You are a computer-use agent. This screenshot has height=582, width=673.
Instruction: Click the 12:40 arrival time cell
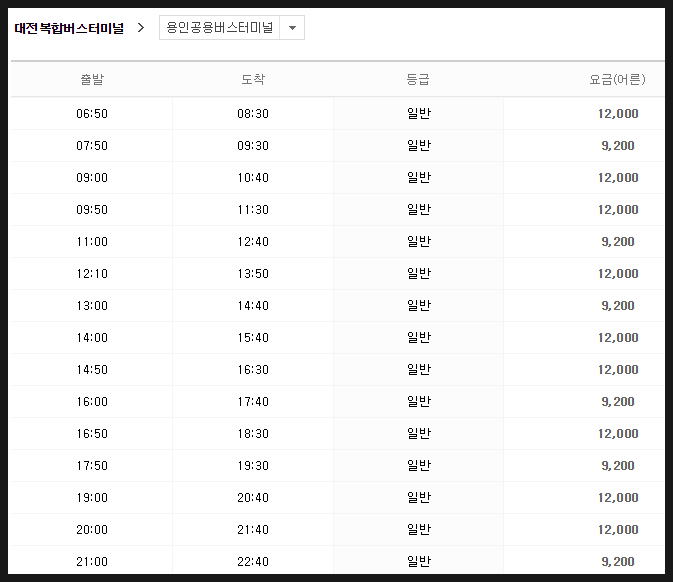pyautogui.click(x=253, y=242)
